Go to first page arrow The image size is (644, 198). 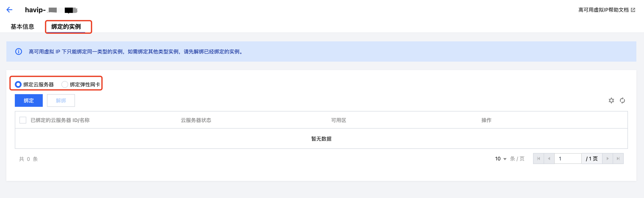point(539,159)
